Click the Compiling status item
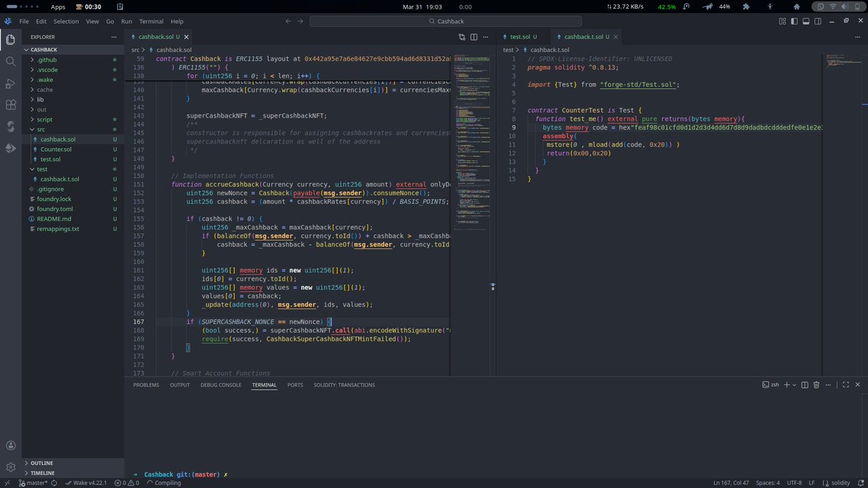Screen dimensions: 868x488 click(x=163, y=482)
